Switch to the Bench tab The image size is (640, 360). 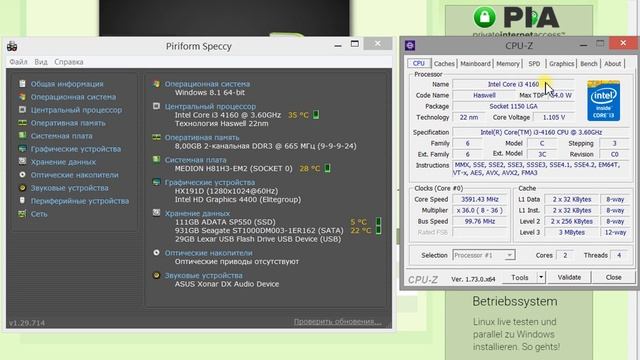click(589, 64)
